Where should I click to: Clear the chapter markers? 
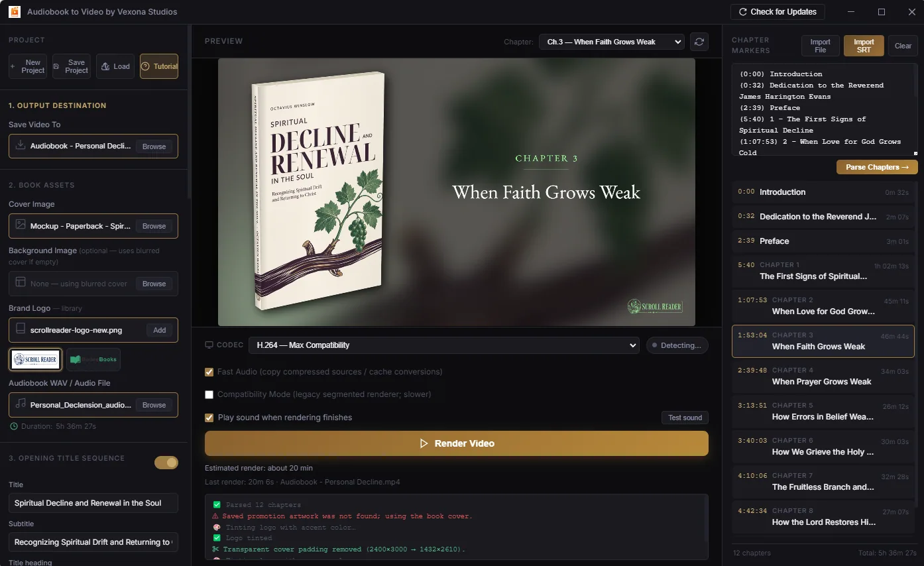pos(903,46)
